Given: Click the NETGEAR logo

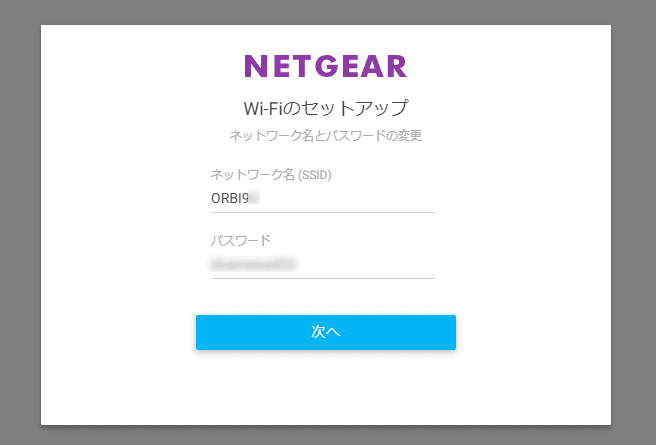Looking at the screenshot, I should [325, 67].
